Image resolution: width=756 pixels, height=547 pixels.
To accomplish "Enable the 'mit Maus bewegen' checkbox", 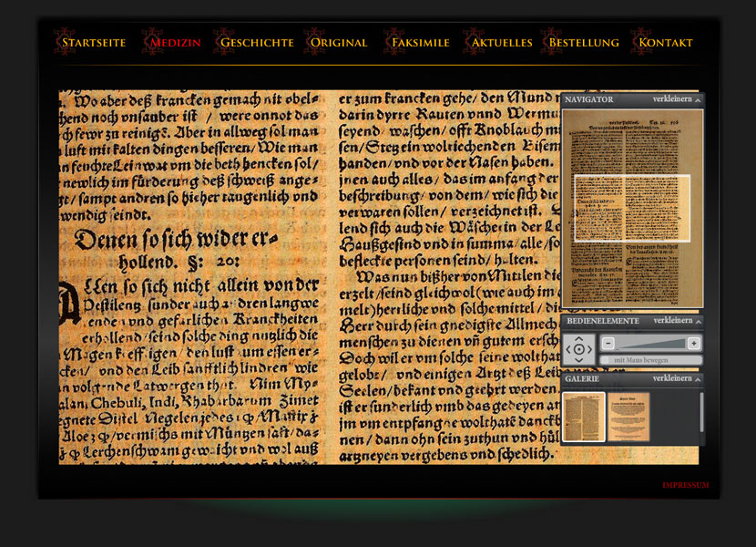I will [605, 360].
